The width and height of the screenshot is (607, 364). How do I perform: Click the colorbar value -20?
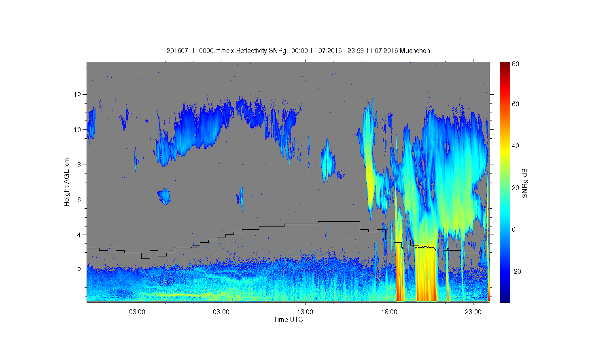click(x=516, y=271)
